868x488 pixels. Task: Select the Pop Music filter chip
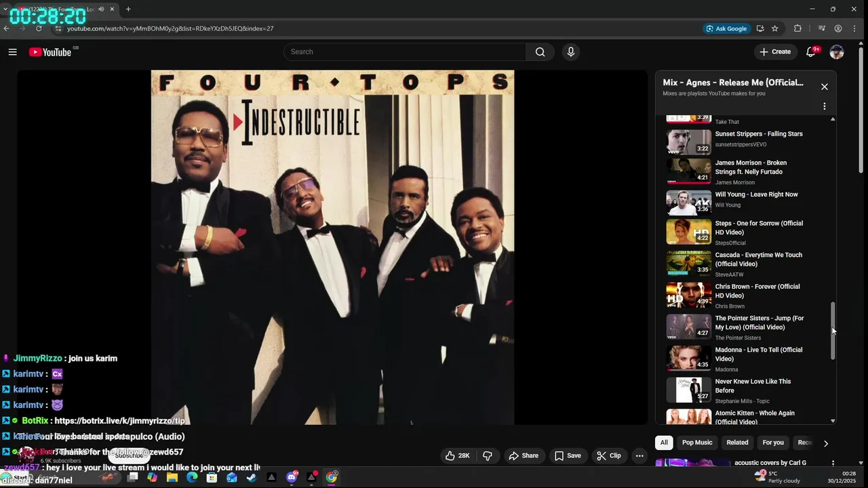(x=697, y=443)
